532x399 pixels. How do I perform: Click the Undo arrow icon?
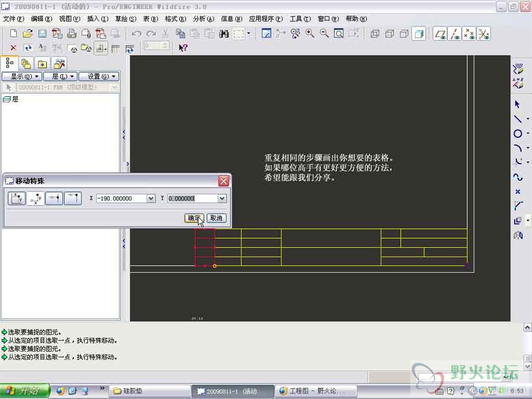[136, 33]
